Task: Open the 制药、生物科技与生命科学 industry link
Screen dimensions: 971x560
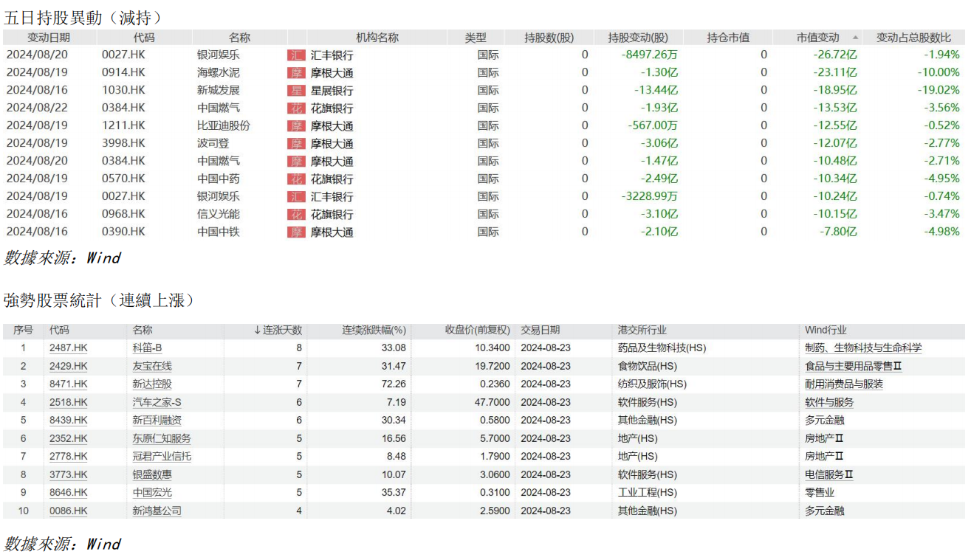Action: (x=863, y=348)
